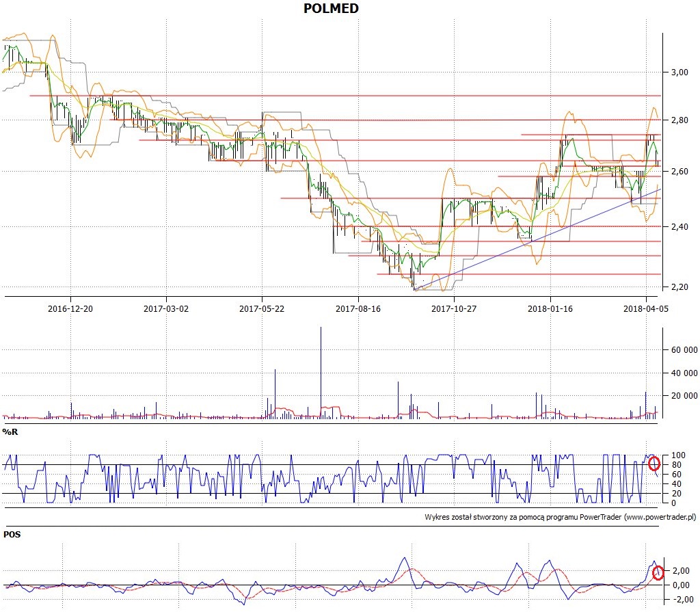The image size is (700, 612).
Task: Click the 2017-03-02 date label
Action: pos(166,308)
